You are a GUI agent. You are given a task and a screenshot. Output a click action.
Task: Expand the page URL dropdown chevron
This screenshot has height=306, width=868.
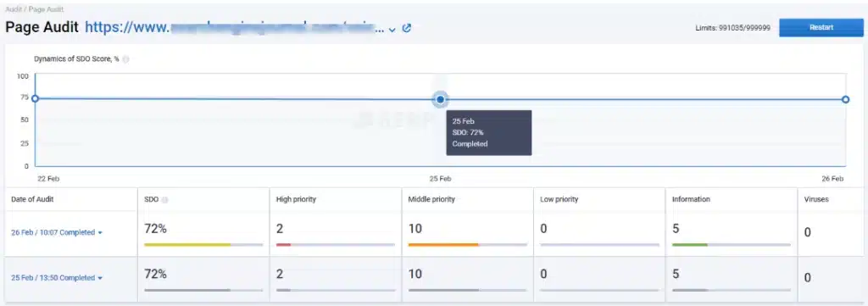[x=392, y=30]
